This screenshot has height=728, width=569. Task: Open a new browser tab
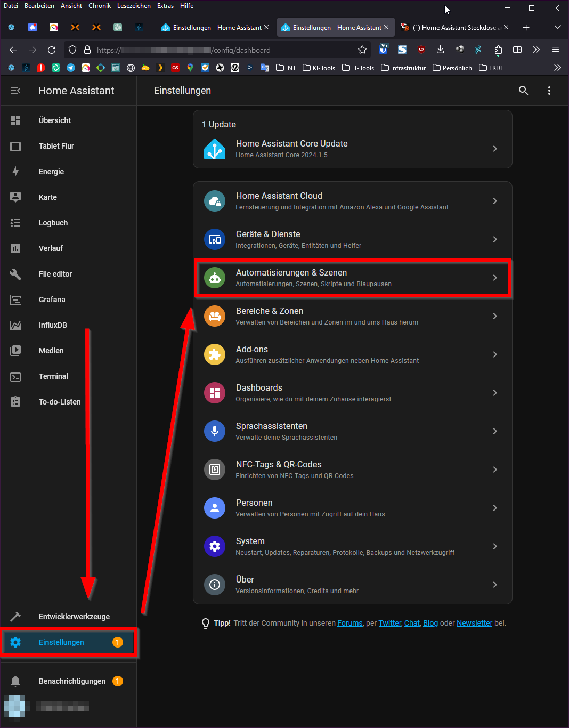point(526,27)
